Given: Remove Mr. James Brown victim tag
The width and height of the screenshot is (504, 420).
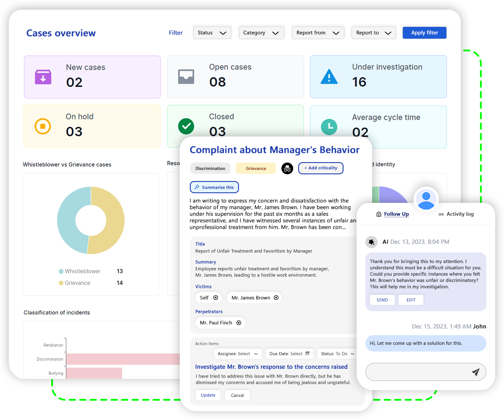Looking at the screenshot, I should (276, 298).
